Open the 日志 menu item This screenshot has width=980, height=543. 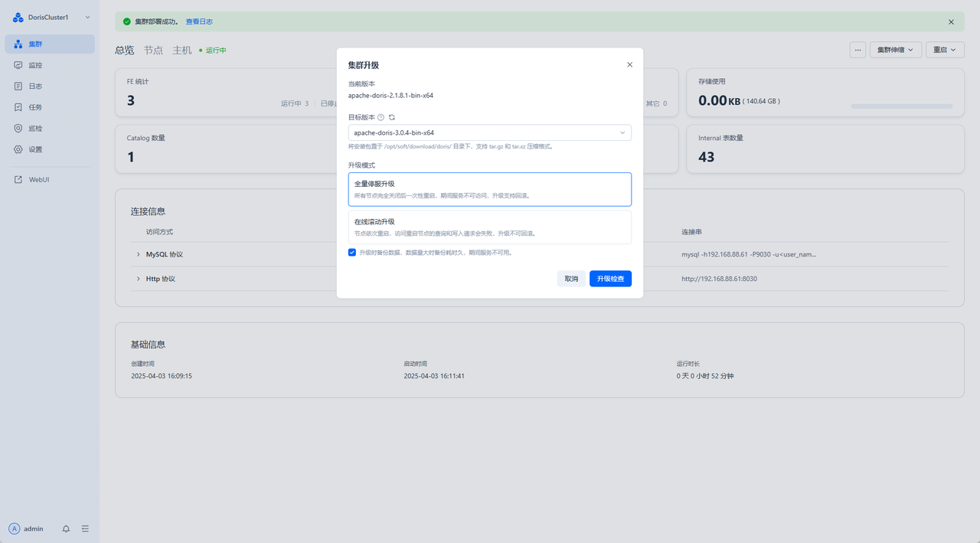click(50, 86)
